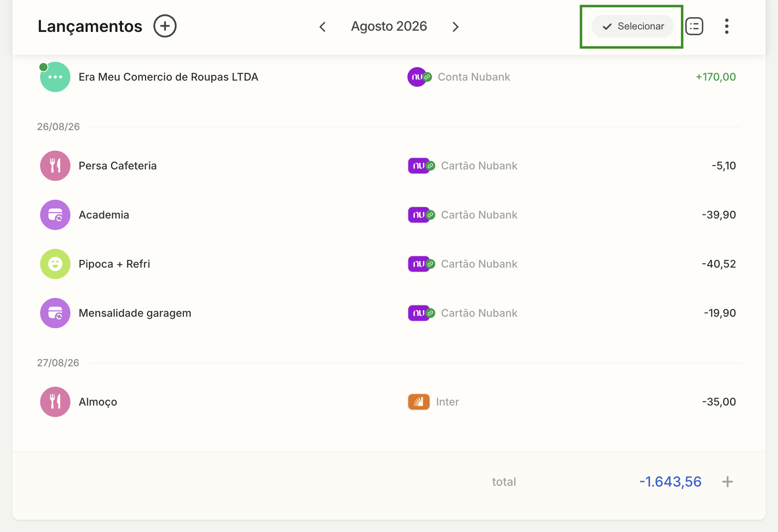Click the 26/08/26 date header
The image size is (778, 532).
click(58, 127)
